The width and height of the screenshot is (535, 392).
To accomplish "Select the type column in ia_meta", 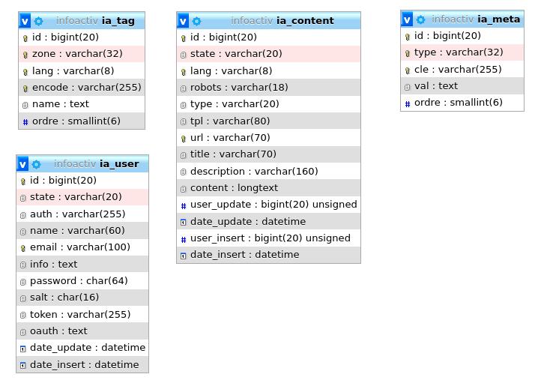I will pyautogui.click(x=459, y=52).
